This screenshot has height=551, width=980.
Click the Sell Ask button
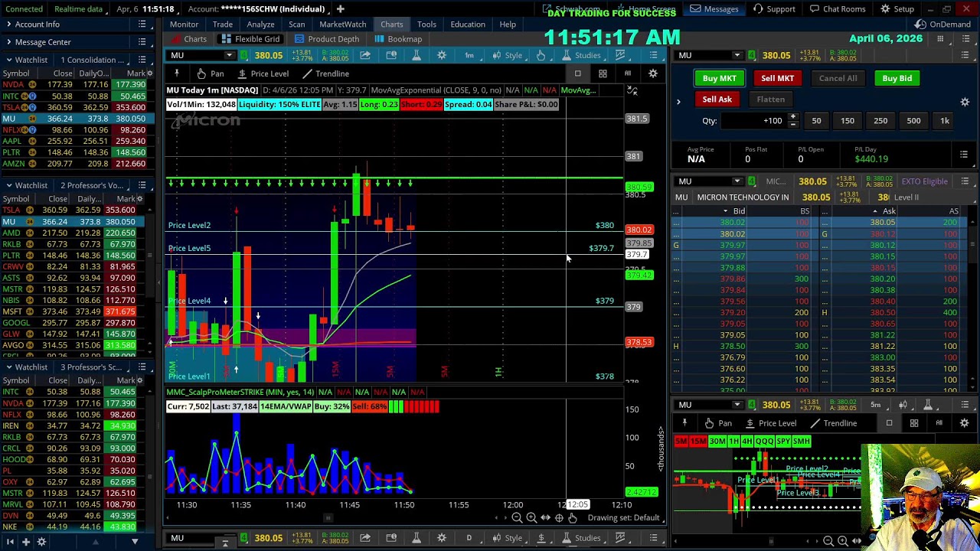pyautogui.click(x=717, y=99)
